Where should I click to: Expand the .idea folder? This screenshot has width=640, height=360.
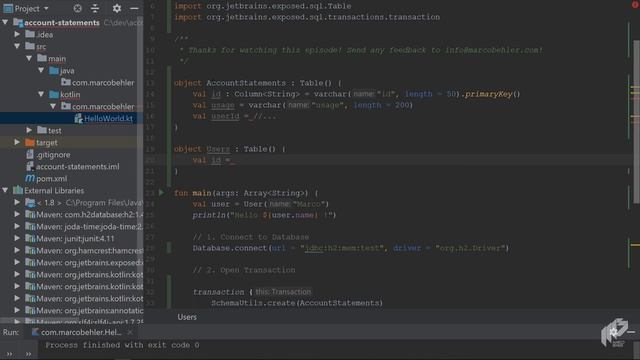tap(17, 34)
